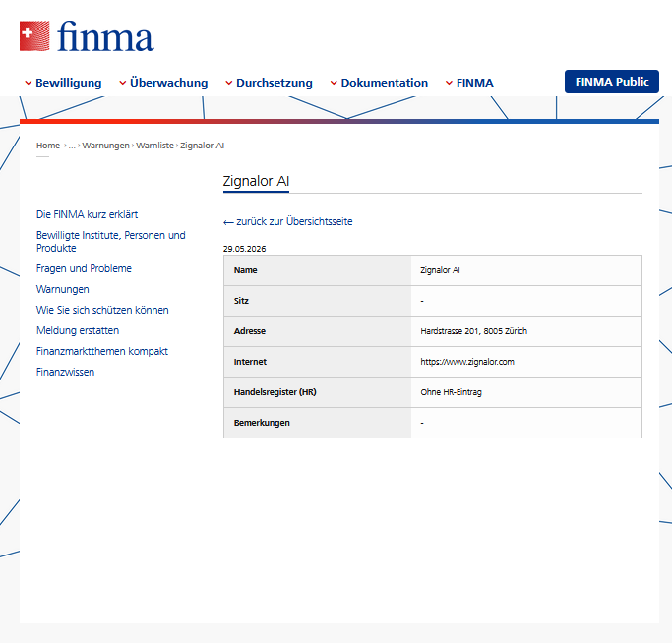Open Wie Sie sich schützen können
Image resolution: width=672 pixels, height=643 pixels.
tap(102, 310)
